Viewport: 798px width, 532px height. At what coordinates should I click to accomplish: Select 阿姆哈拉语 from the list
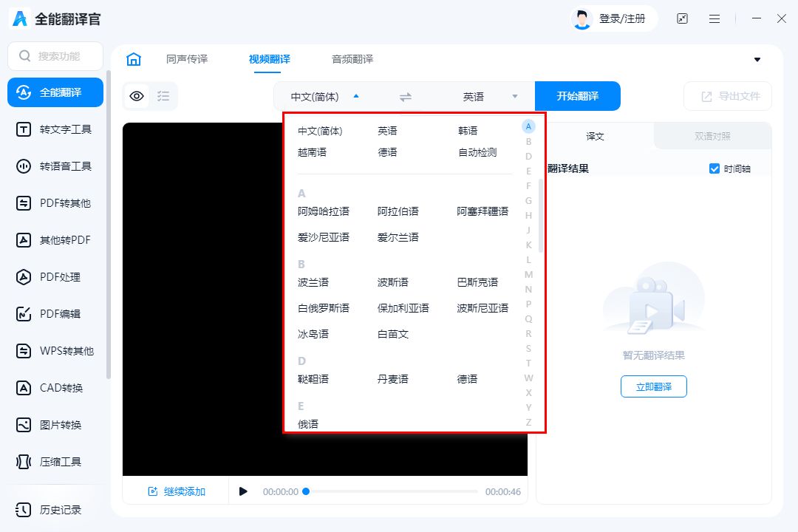click(x=323, y=211)
